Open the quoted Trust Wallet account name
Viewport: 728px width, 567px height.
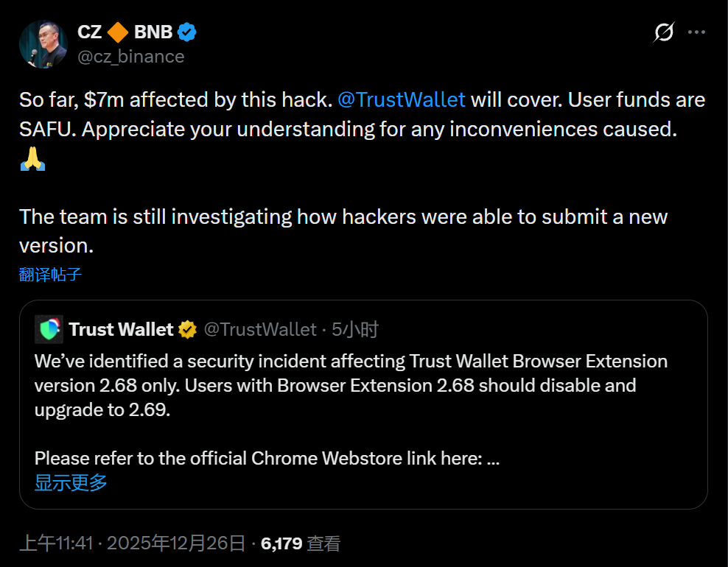pos(121,329)
